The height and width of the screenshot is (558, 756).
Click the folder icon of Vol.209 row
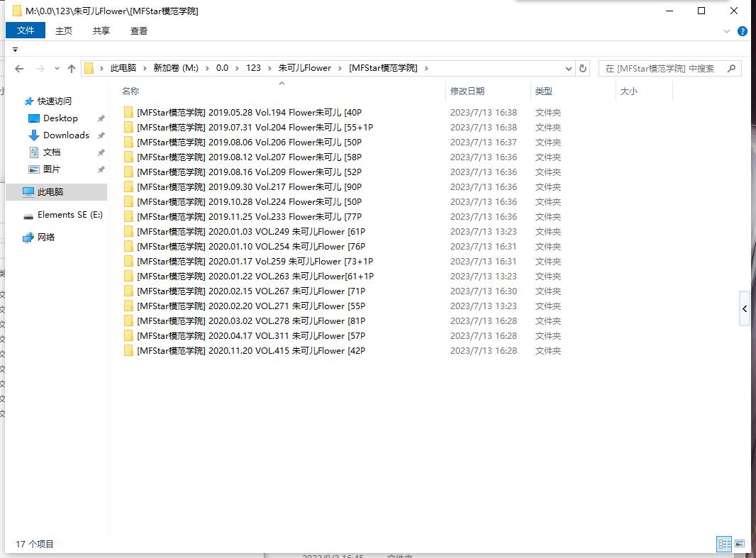[x=128, y=172]
